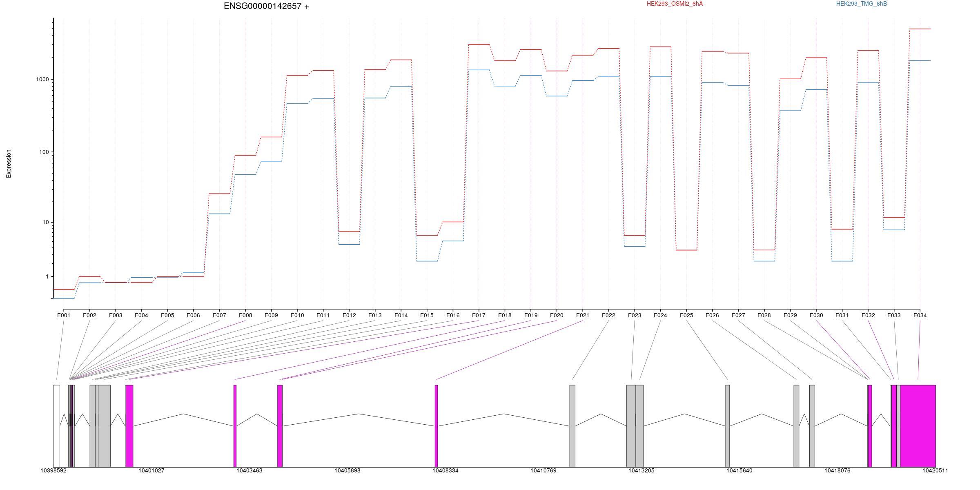The width and height of the screenshot is (980, 490).
Task: Click exon label E032
Action: coord(868,315)
